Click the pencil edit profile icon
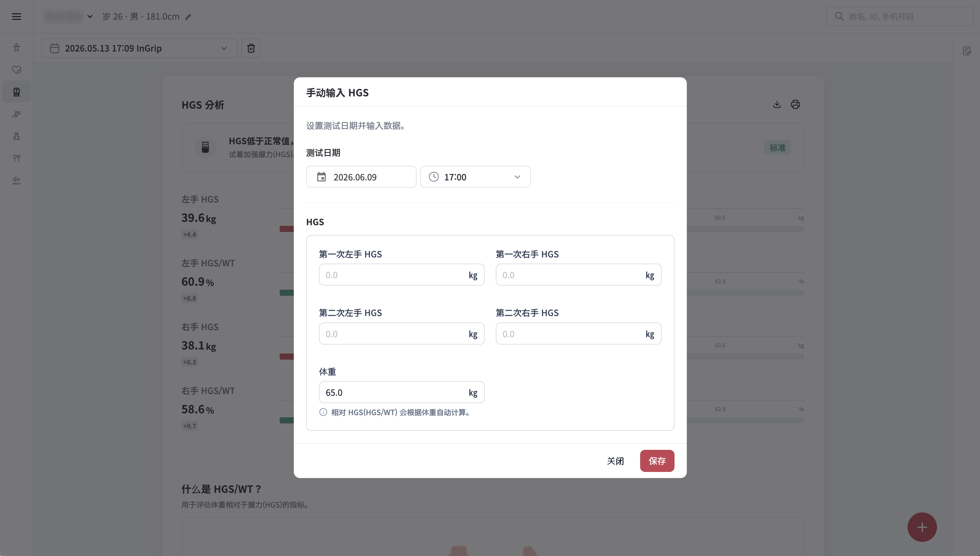The width and height of the screenshot is (980, 556). 188,17
